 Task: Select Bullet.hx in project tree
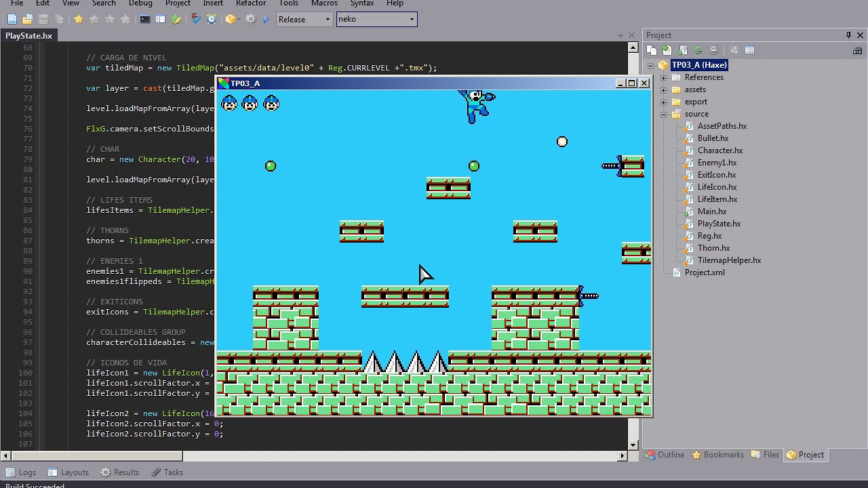[713, 138]
